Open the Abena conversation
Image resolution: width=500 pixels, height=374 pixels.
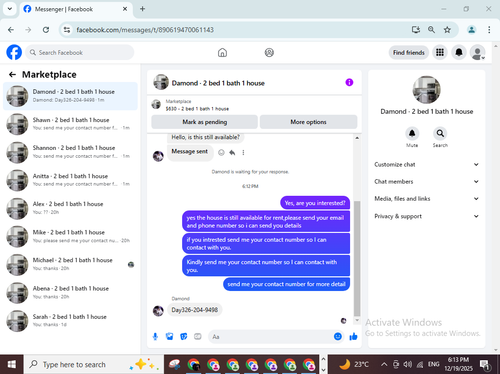70,293
